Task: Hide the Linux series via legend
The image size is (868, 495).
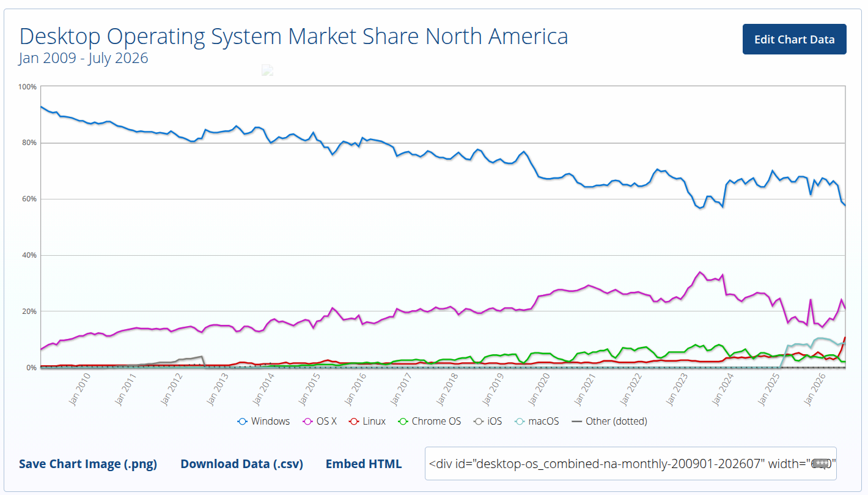Action: 367,421
